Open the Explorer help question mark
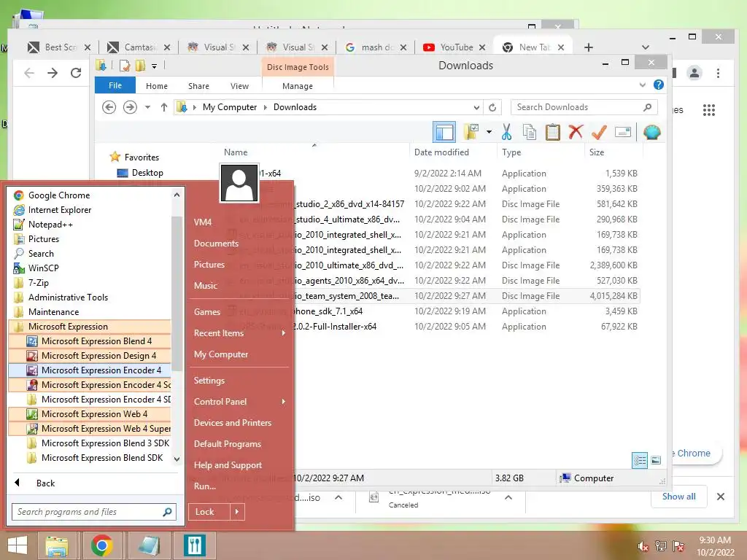 point(659,85)
